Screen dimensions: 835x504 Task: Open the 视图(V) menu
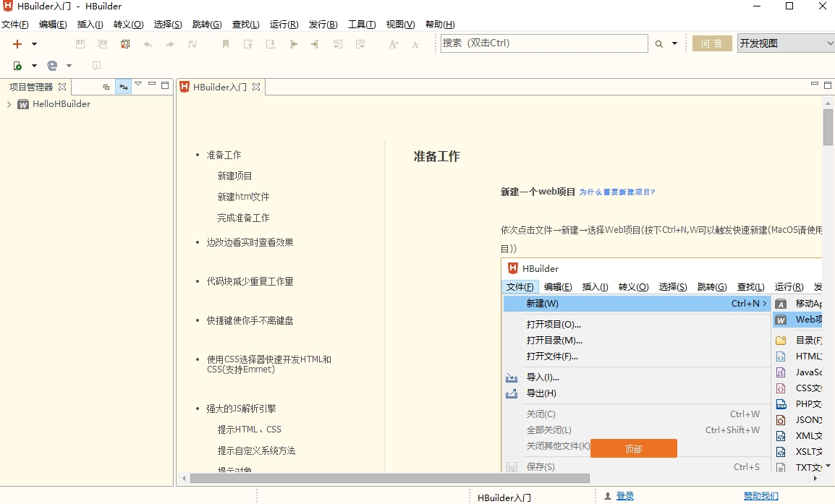[400, 25]
